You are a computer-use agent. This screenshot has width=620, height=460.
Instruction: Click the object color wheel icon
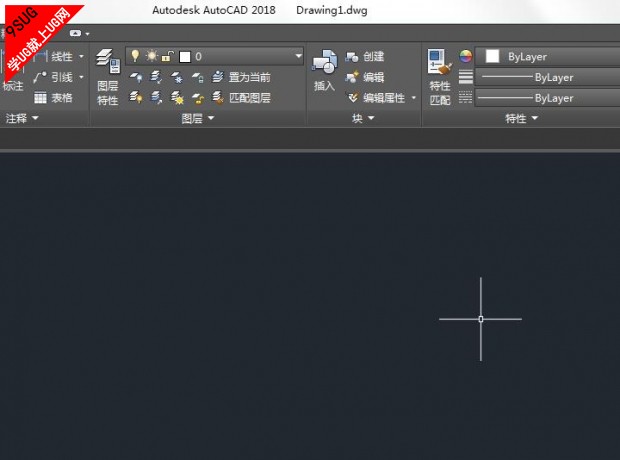(465, 56)
